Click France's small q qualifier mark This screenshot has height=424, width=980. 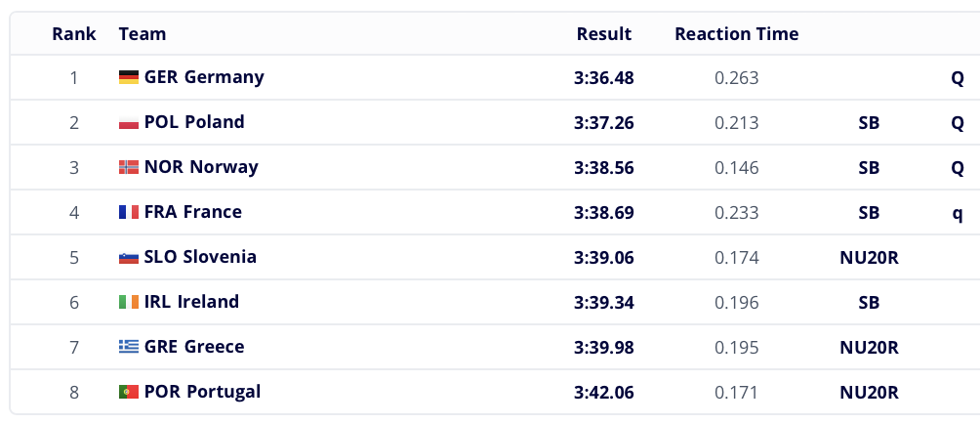(x=957, y=214)
